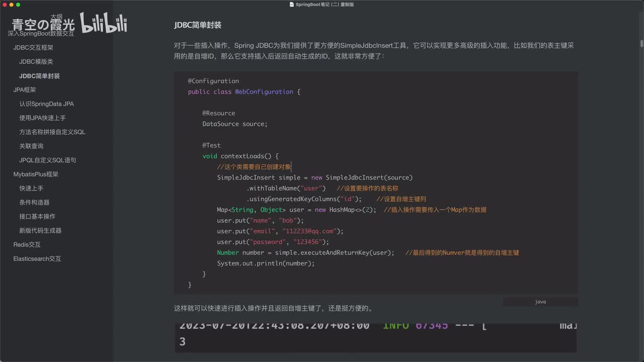Select JDBC模版类 in the outline

pyautogui.click(x=36, y=62)
